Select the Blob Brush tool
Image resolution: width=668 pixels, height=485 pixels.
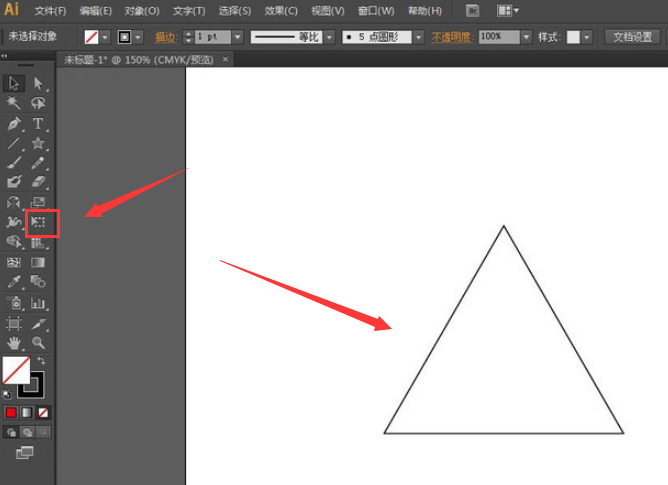14,182
